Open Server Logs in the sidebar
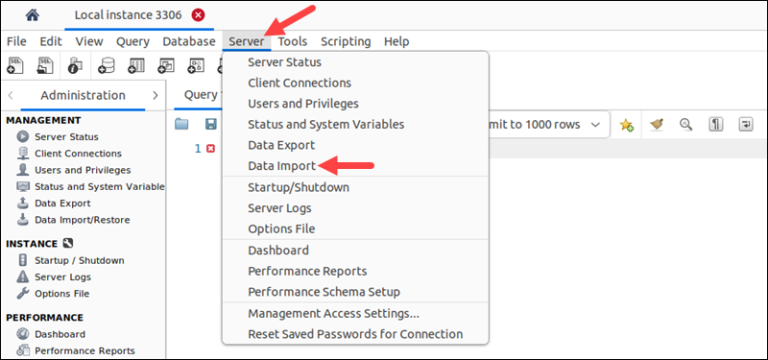Screen dimensions: 768x360 coord(63,277)
